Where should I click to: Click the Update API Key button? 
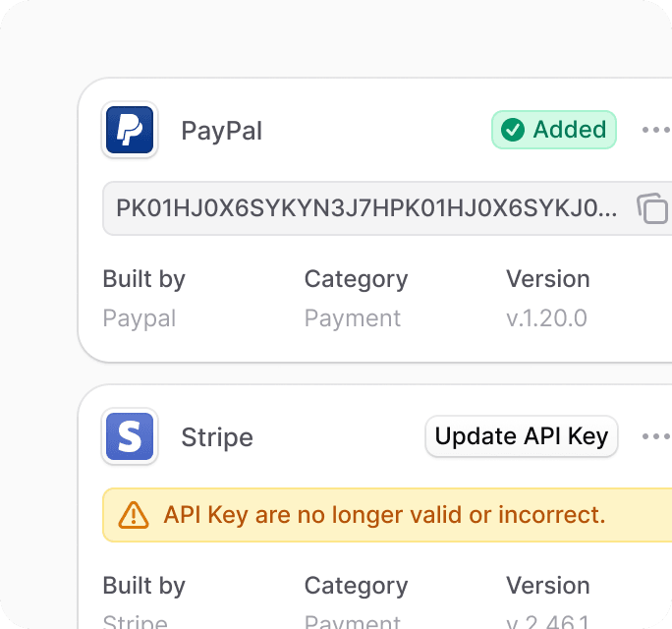point(521,436)
